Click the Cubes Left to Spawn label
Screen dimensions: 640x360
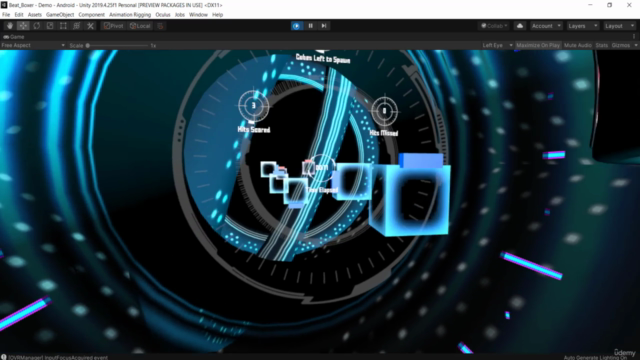(x=323, y=59)
